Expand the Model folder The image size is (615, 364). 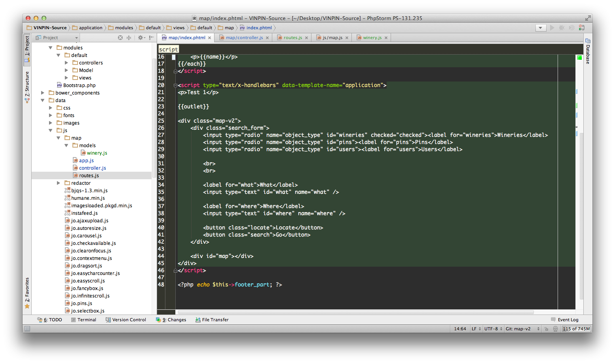click(x=66, y=70)
